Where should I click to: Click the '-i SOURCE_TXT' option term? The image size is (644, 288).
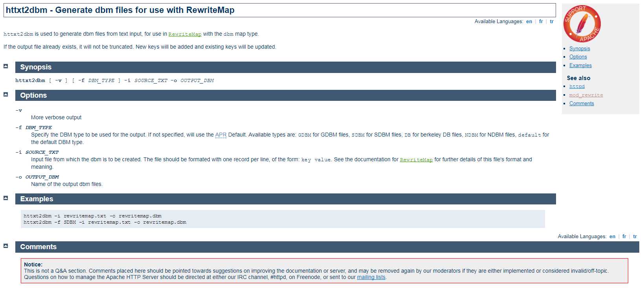click(37, 152)
